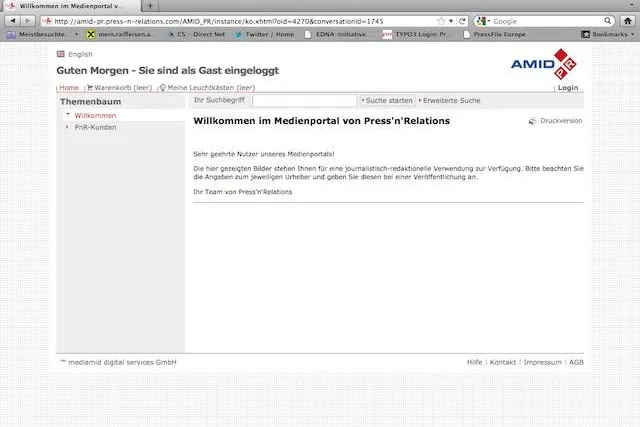Click the Warenkorb cart icon
This screenshot has height=427, width=640.
pyautogui.click(x=90, y=88)
